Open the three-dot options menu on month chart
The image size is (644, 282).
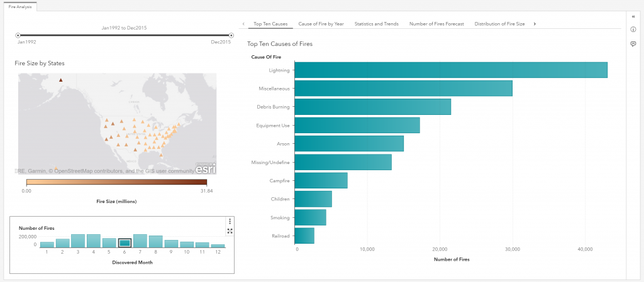coord(230,222)
